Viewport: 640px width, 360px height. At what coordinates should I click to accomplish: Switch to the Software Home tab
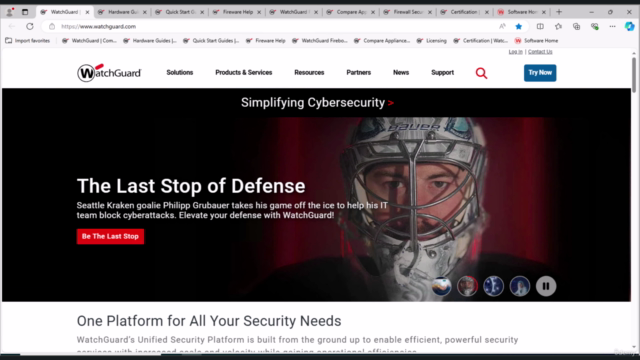click(521, 12)
